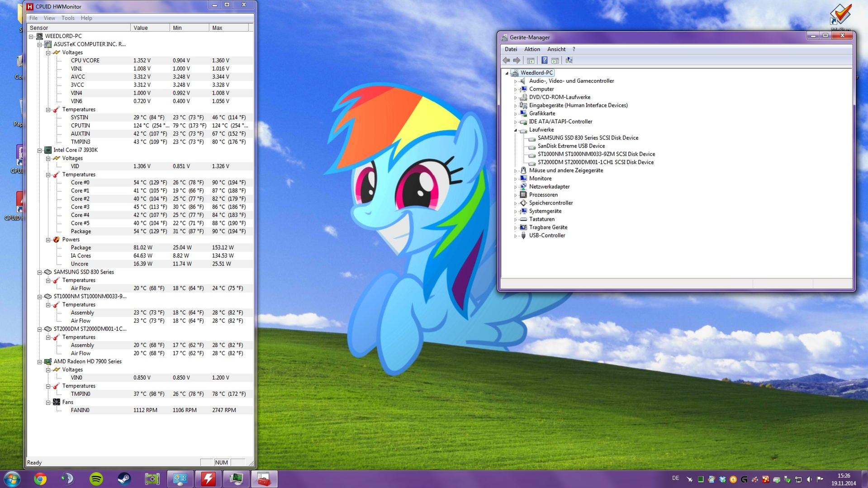Click the Value column header
The image size is (868, 488).
point(150,28)
